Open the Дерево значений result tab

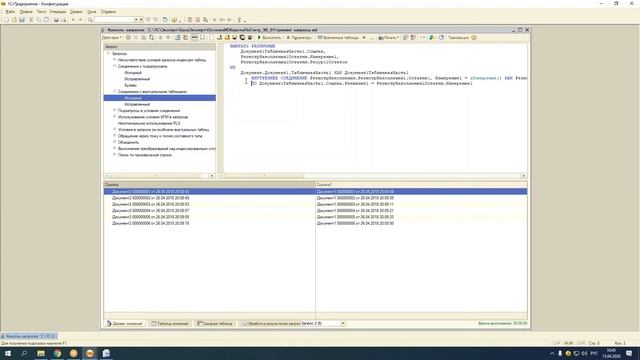[x=125, y=323]
